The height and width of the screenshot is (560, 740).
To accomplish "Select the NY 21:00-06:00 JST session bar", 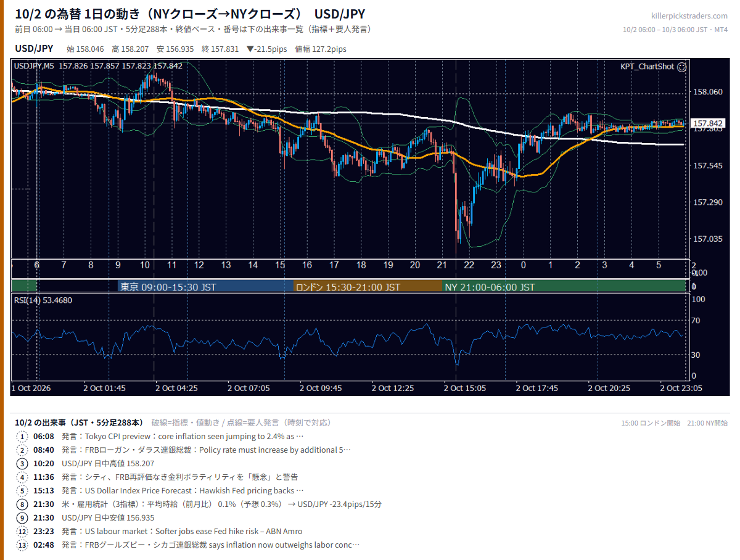I will click(564, 287).
